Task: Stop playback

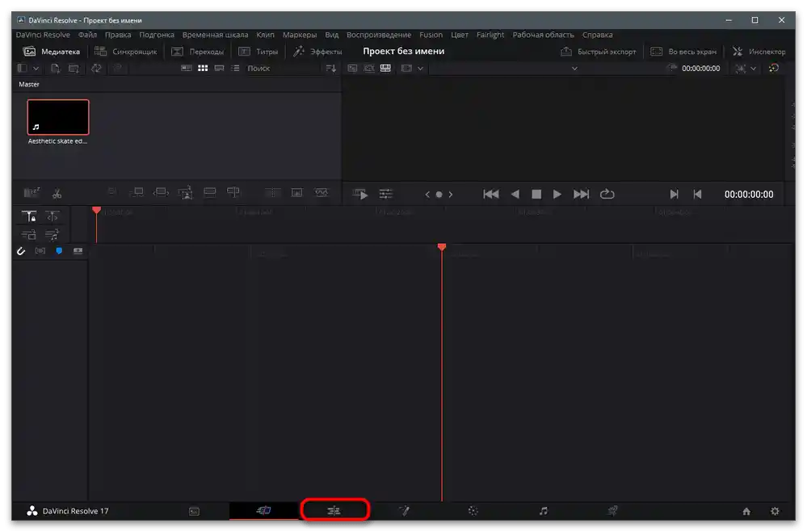Action: click(536, 194)
